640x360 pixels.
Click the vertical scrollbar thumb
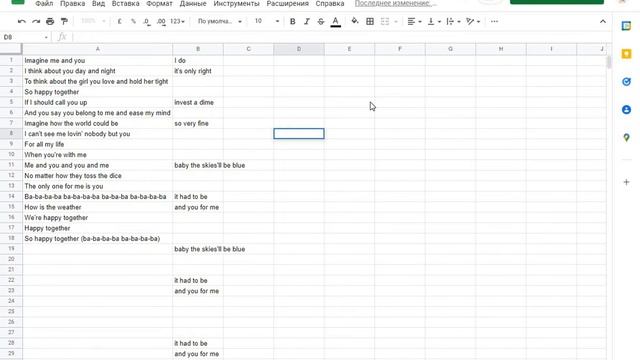click(x=609, y=62)
